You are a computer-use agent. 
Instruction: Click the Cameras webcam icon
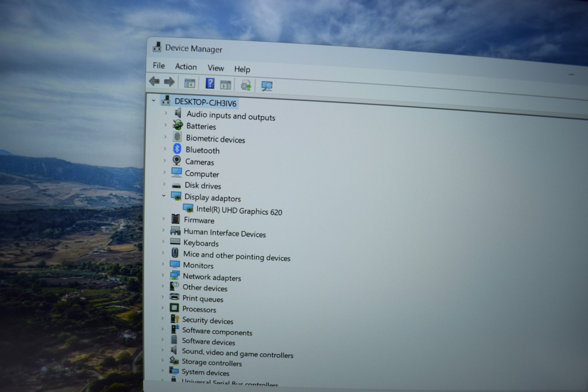pyautogui.click(x=177, y=160)
